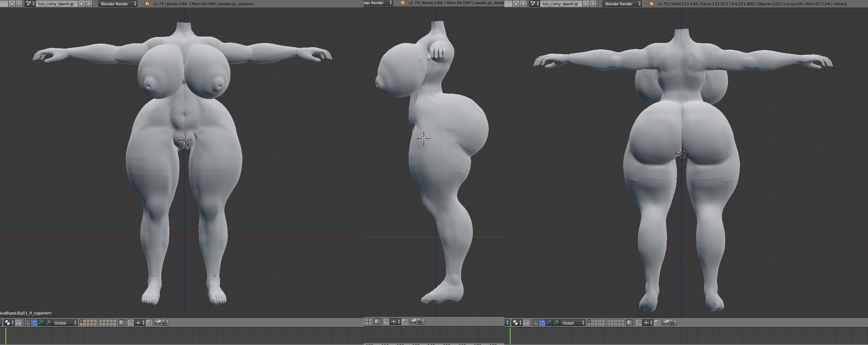This screenshot has width=868, height=345.
Task: Enable translate manipulator in right viewport
Action: point(542,323)
